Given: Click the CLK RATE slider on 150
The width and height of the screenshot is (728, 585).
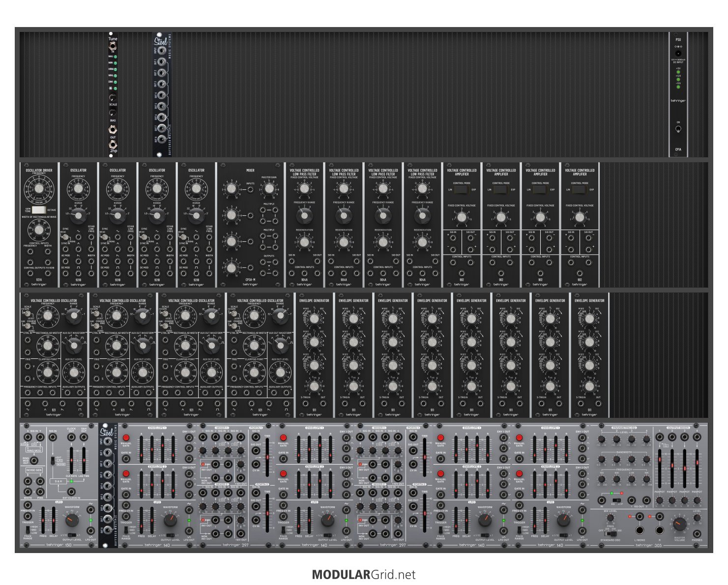Looking at the screenshot, I should (x=71, y=460).
